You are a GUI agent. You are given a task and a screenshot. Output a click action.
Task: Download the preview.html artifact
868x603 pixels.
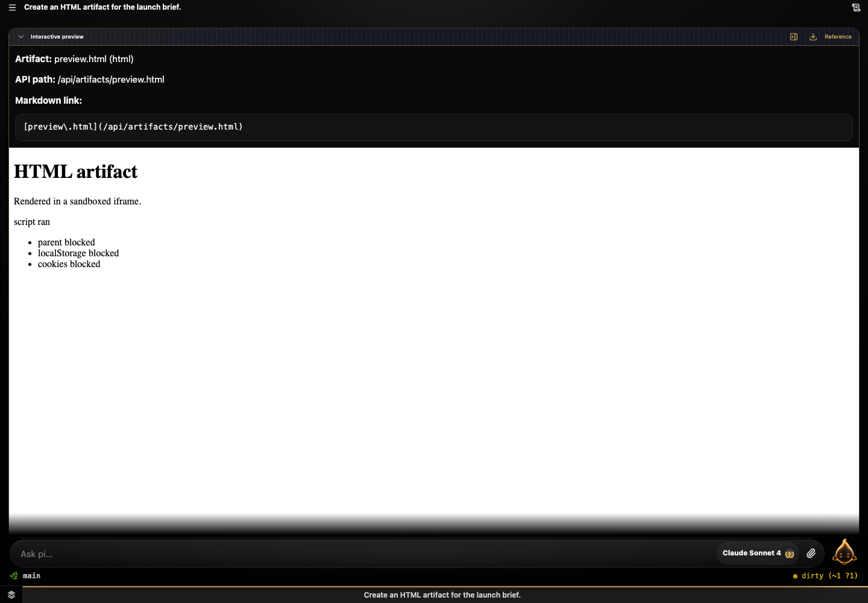813,37
